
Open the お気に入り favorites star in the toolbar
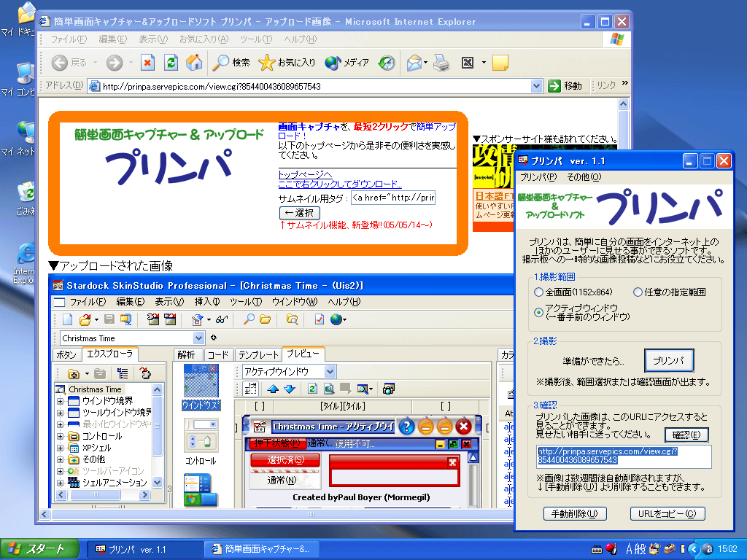point(287,63)
